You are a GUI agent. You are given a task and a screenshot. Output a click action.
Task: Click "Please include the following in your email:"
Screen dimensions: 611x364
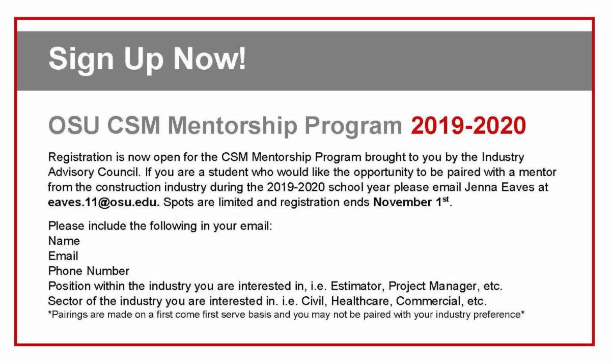click(x=160, y=226)
